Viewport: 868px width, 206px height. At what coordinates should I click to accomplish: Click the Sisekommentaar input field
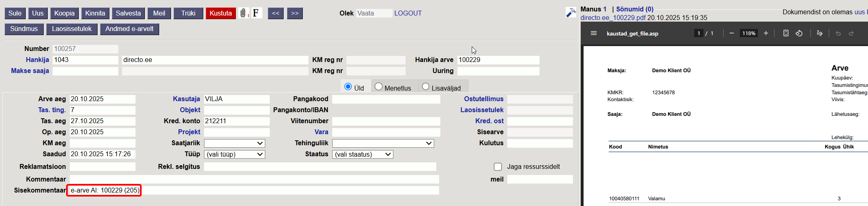point(253,190)
